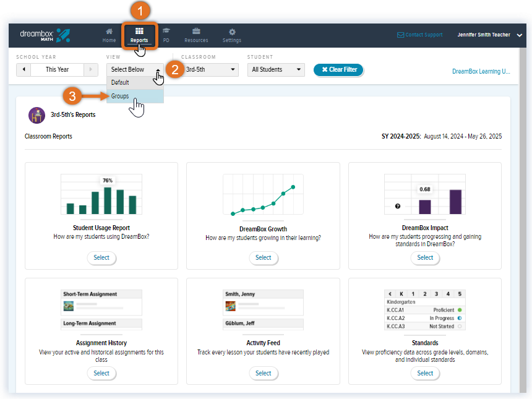Open the All Students dropdown
This screenshot has height=399, width=532.
(275, 70)
